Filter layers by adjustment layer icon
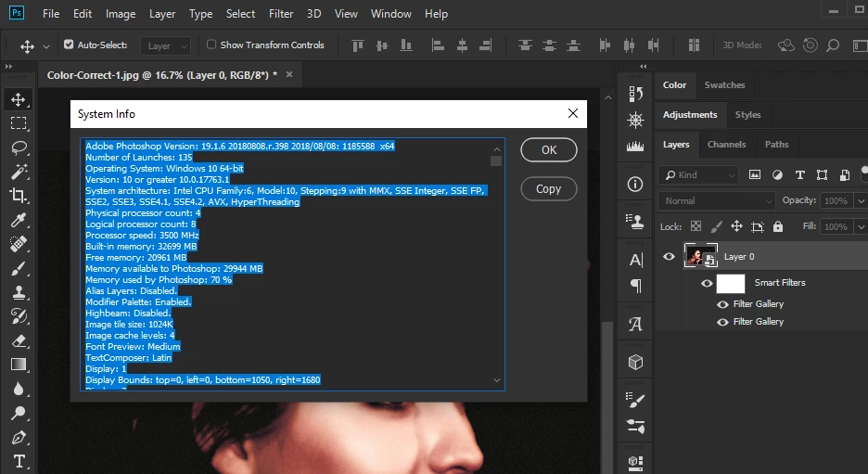This screenshot has width=868, height=474. pyautogui.click(x=778, y=175)
